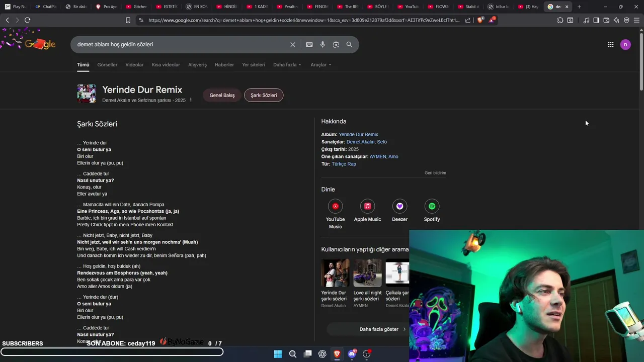Screen dimensions: 644x362
Task: Open the browser extensions puzzle icon
Action: pos(560,20)
